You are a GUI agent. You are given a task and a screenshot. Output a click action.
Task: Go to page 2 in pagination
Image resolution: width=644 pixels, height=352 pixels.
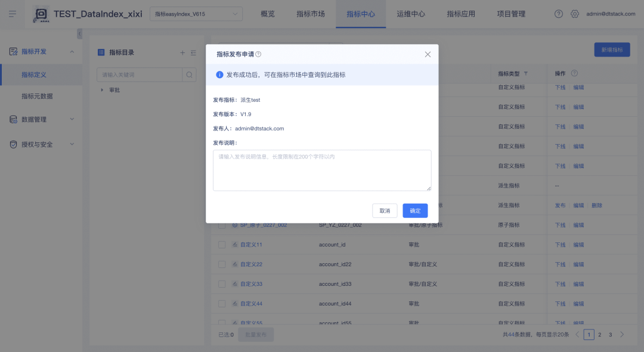coord(600,334)
